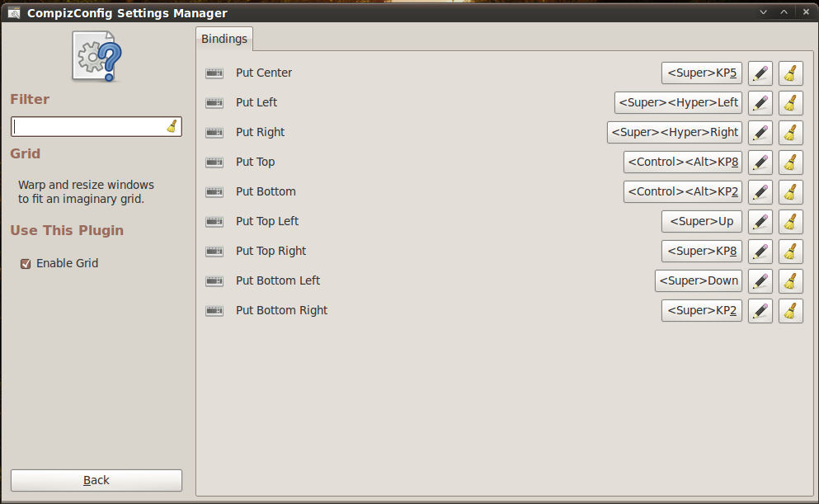The height and width of the screenshot is (504, 819).
Task: Click the <Super>KP2 binding button
Action: pyautogui.click(x=702, y=311)
